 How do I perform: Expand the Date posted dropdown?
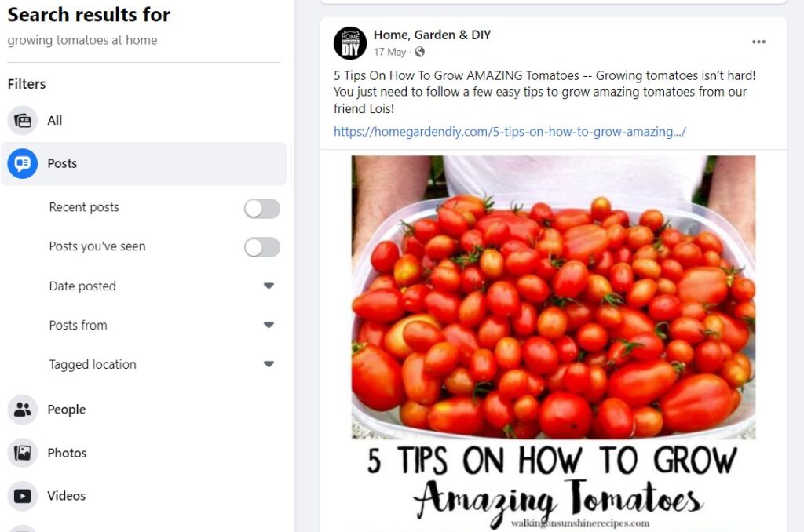[269, 286]
